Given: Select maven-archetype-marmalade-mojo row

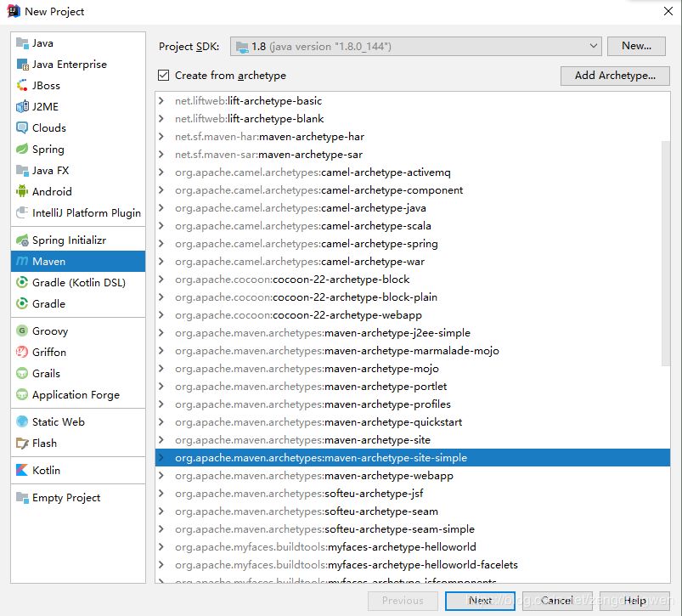Looking at the screenshot, I should 412,350.
